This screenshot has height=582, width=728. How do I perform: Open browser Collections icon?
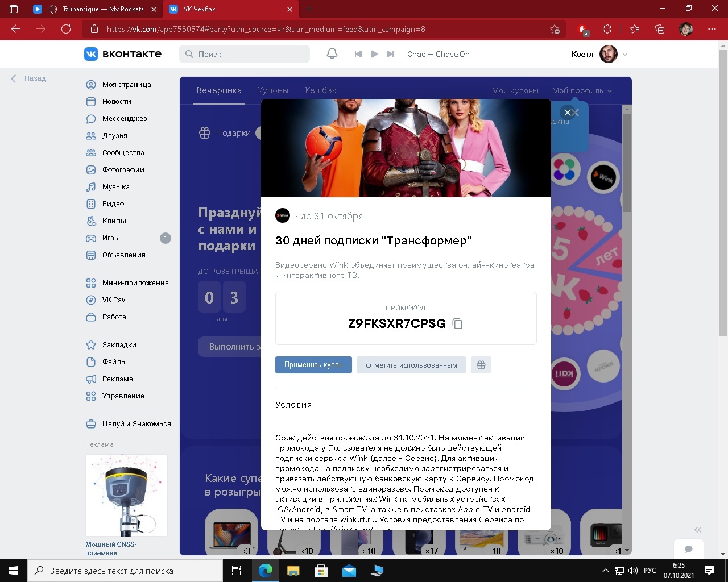click(x=660, y=29)
